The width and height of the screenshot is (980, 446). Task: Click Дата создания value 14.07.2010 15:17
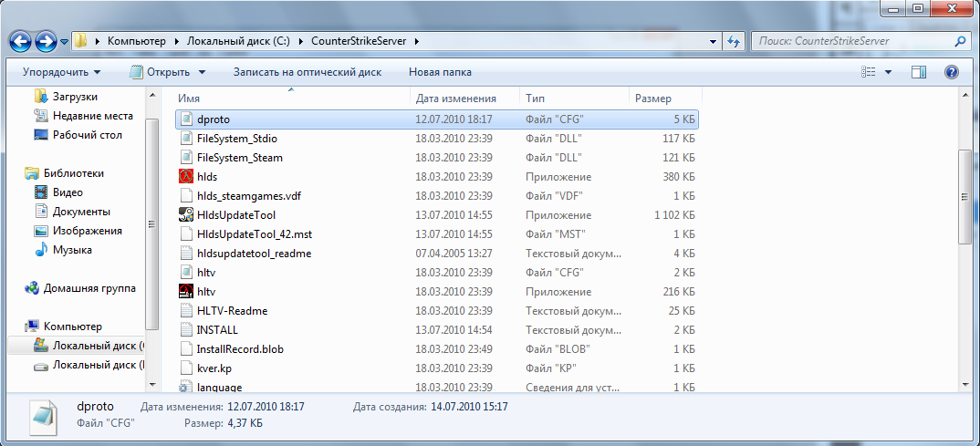469,407
